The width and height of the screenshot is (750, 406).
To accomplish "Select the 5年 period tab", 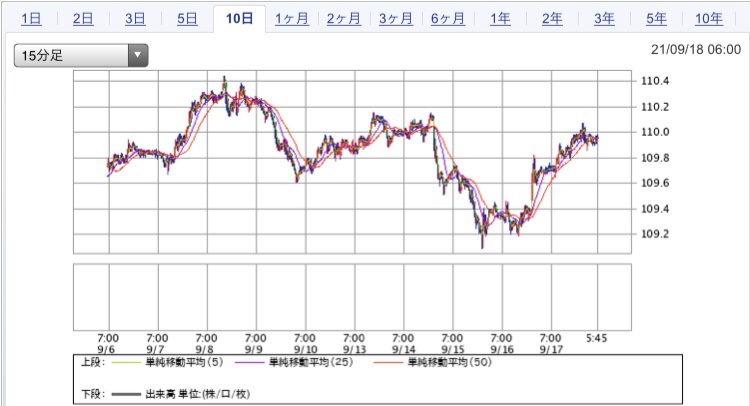I will [x=657, y=19].
